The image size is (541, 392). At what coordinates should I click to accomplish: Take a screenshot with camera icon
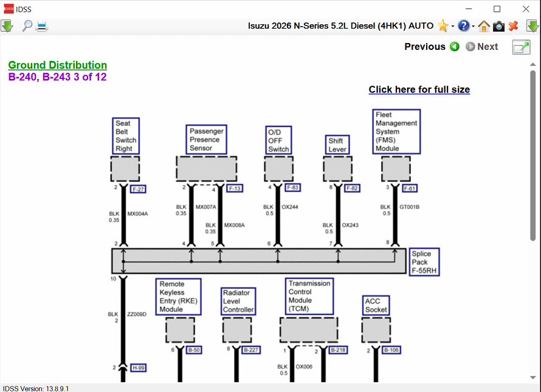[x=498, y=26]
